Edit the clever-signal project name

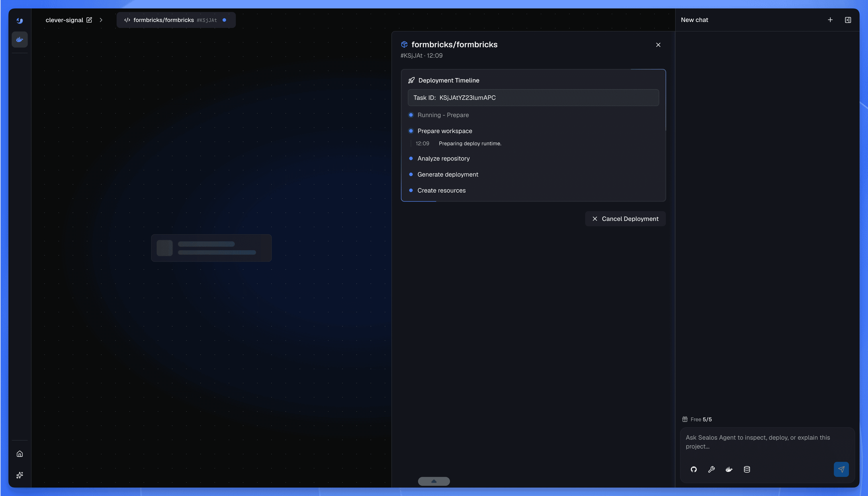click(x=89, y=20)
